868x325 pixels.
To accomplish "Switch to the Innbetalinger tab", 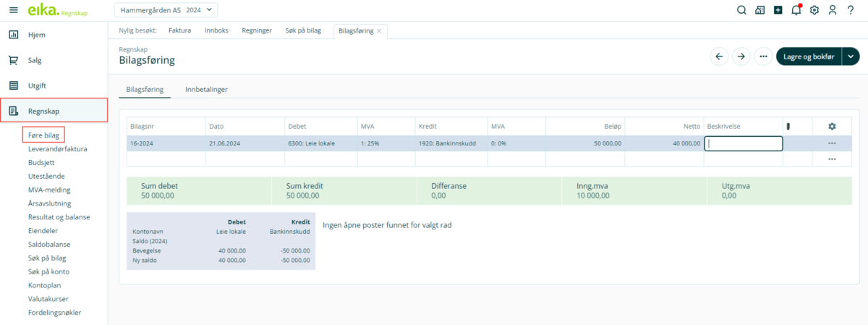I will (x=207, y=89).
